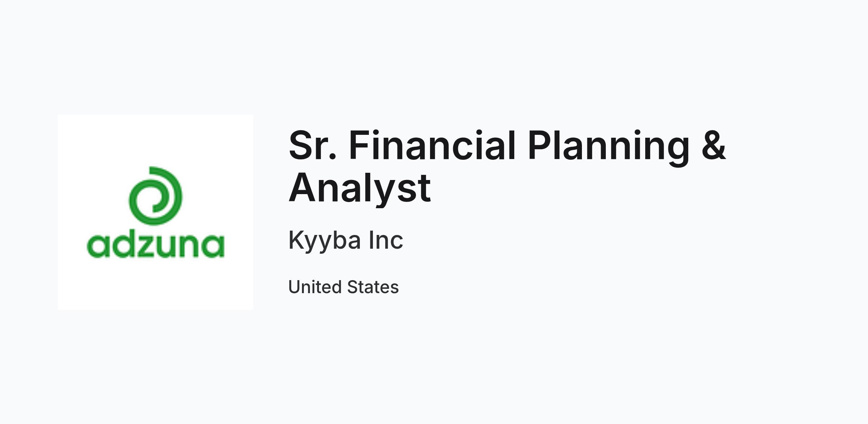The width and height of the screenshot is (868, 424).
Task: Select the Kyyba Inc company name
Action: coord(345,240)
